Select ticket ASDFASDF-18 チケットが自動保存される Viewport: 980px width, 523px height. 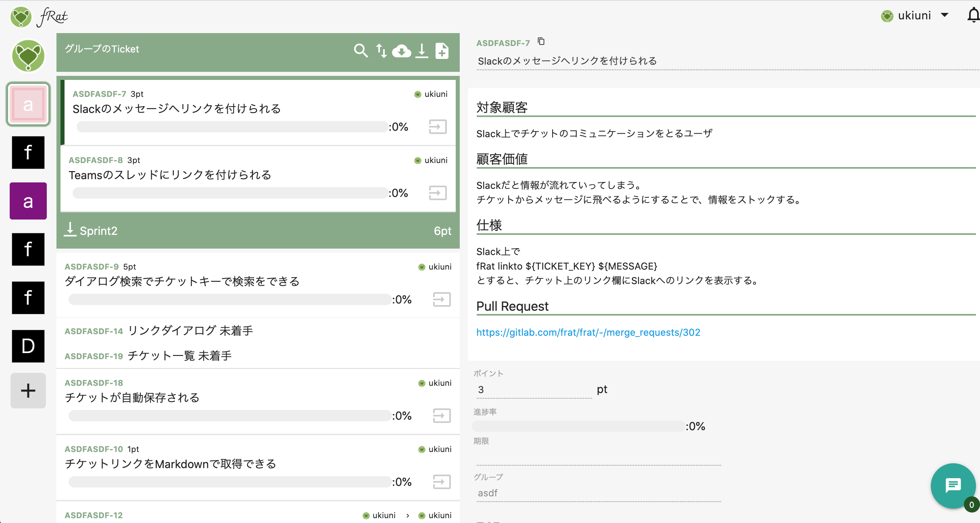point(132,398)
